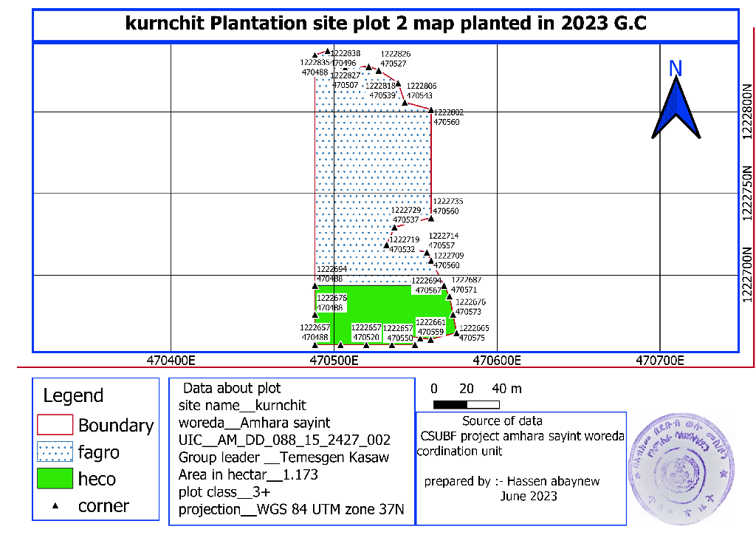
Task: Click the kurnchit Plantation map title
Action: [x=385, y=24]
